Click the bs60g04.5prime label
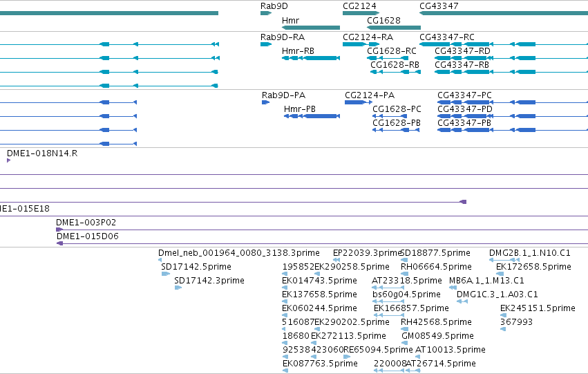 pyautogui.click(x=406, y=294)
